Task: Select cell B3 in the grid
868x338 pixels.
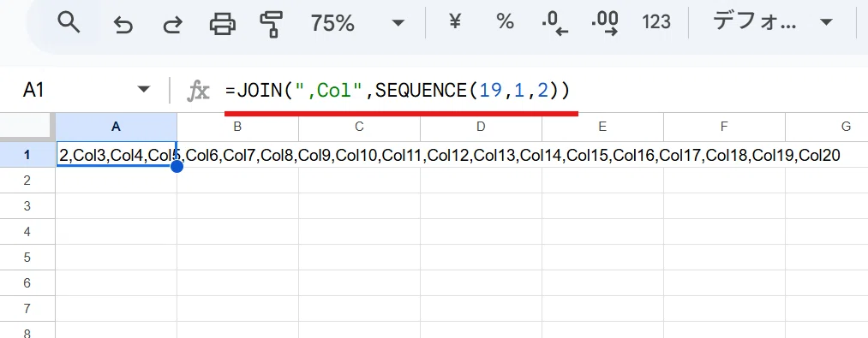Action: (237, 205)
